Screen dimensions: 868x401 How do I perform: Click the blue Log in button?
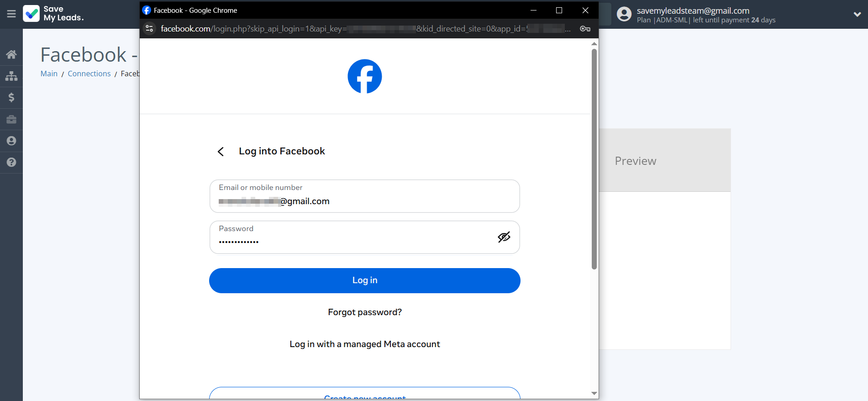coord(364,280)
